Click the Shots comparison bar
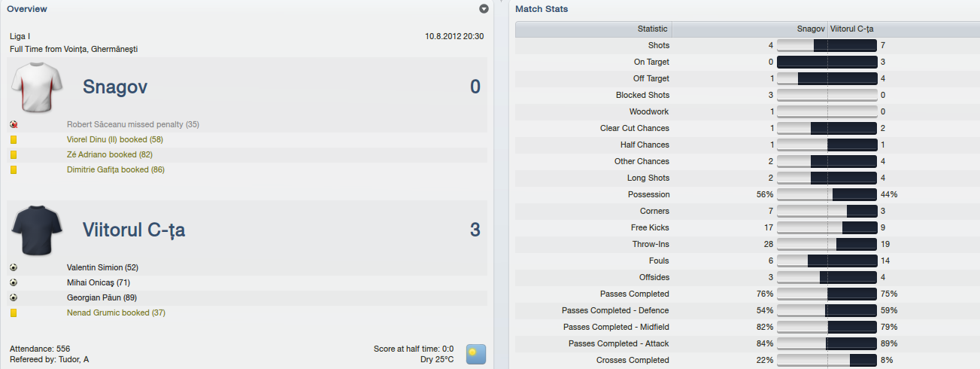The width and height of the screenshot is (980, 369). [x=827, y=45]
